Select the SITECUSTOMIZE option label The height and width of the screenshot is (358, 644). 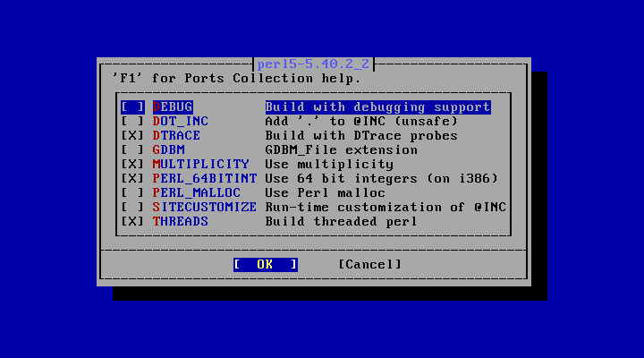205,207
